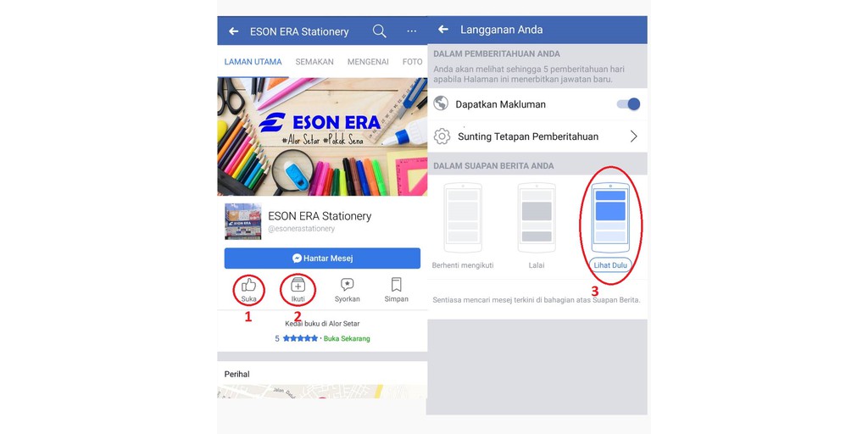Open the ESON ERA profile picture thumbnail

(243, 221)
